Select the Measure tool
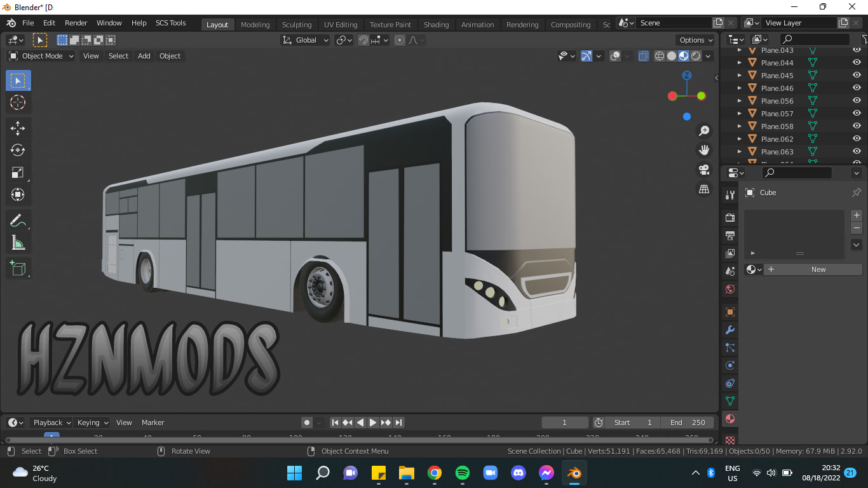This screenshot has height=488, width=868. [x=18, y=243]
